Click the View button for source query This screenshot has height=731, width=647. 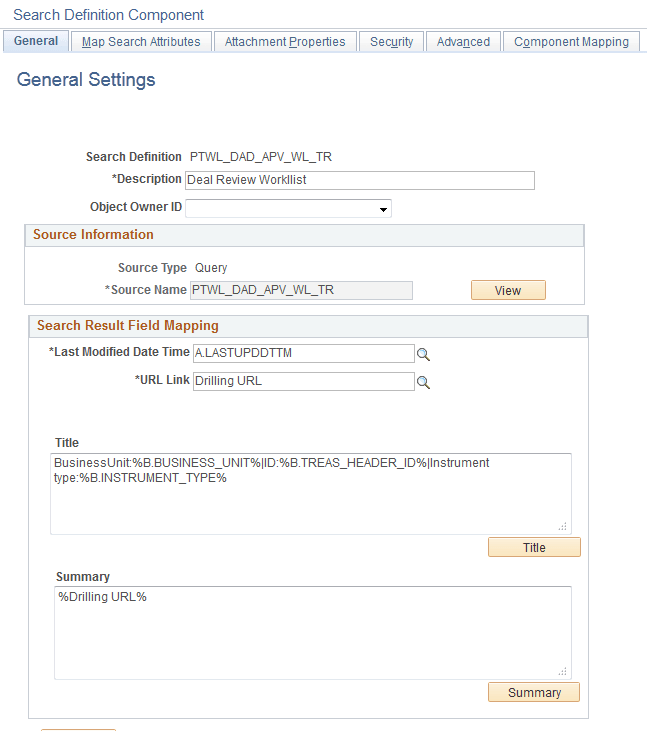coord(508,290)
